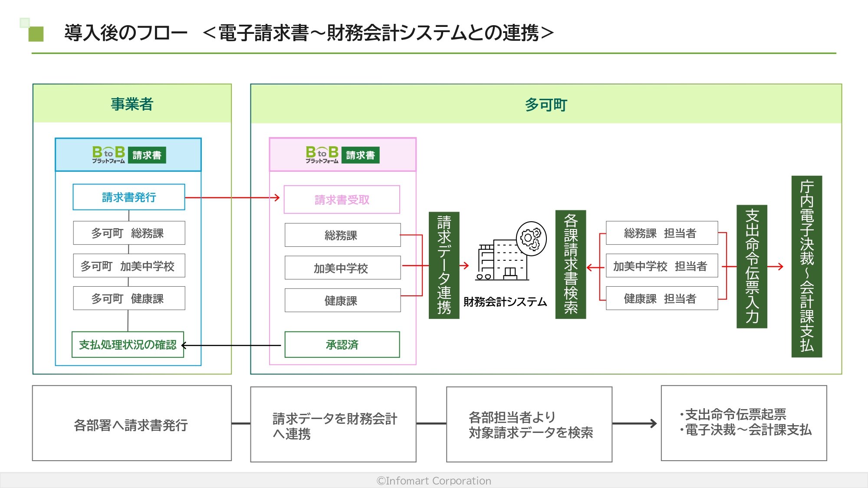Click the 各部署へ請求書発行 step box
This screenshot has width=868, height=488.
(132, 423)
